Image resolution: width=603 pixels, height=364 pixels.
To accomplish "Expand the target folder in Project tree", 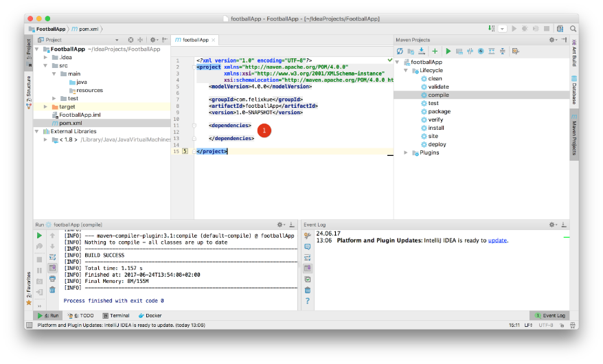I will [46, 106].
